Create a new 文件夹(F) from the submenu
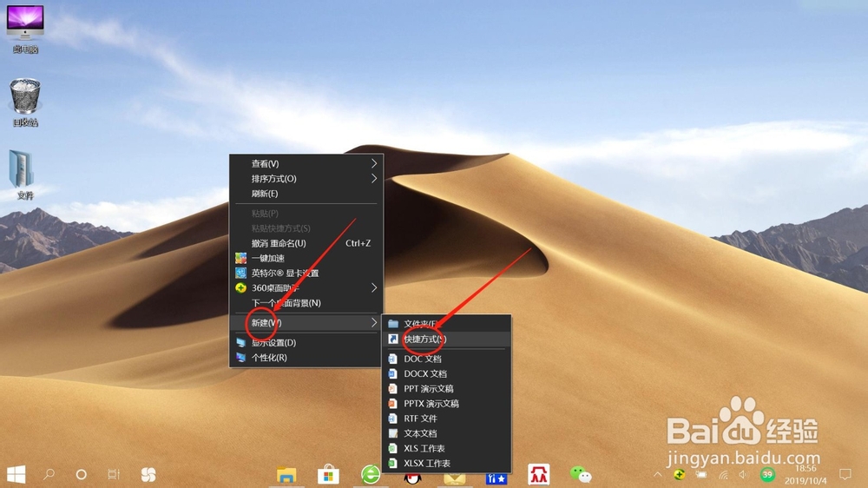Viewport: 868px width, 488px height. point(447,324)
